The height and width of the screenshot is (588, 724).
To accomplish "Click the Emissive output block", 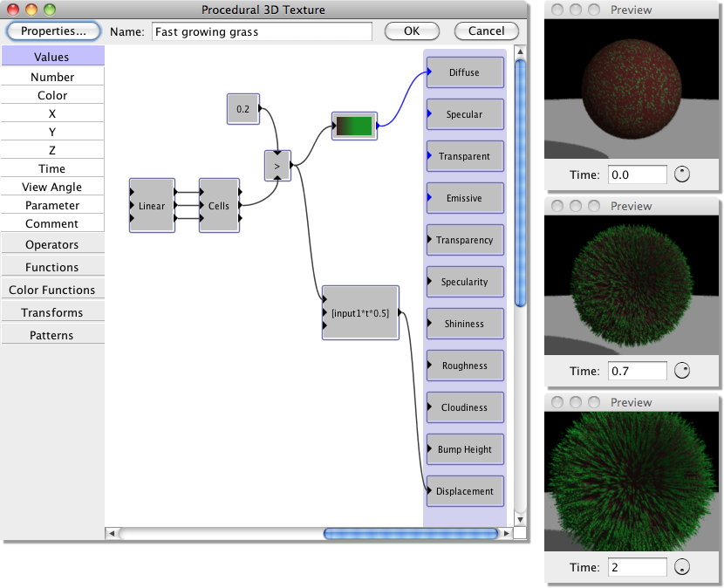I will [x=465, y=198].
